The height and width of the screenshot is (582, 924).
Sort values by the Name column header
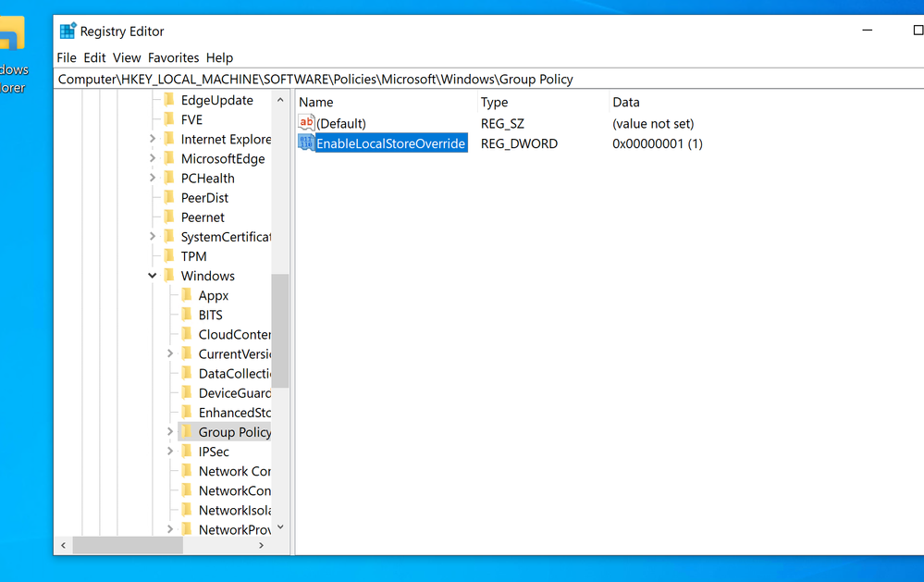386,102
